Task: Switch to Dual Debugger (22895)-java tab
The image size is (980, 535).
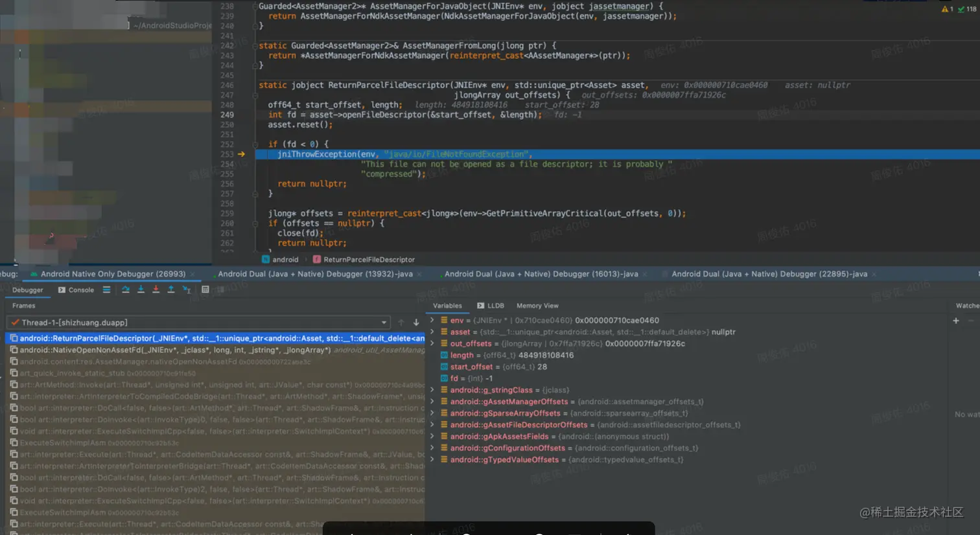Action: (769, 275)
